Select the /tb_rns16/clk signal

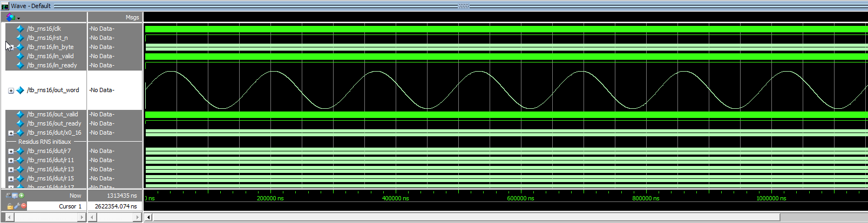point(44,29)
